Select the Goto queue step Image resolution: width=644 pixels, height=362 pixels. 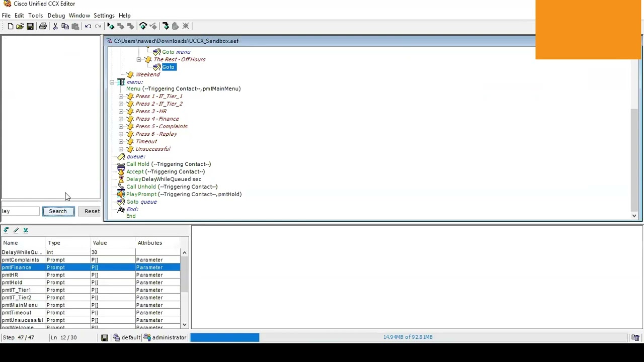pyautogui.click(x=141, y=202)
